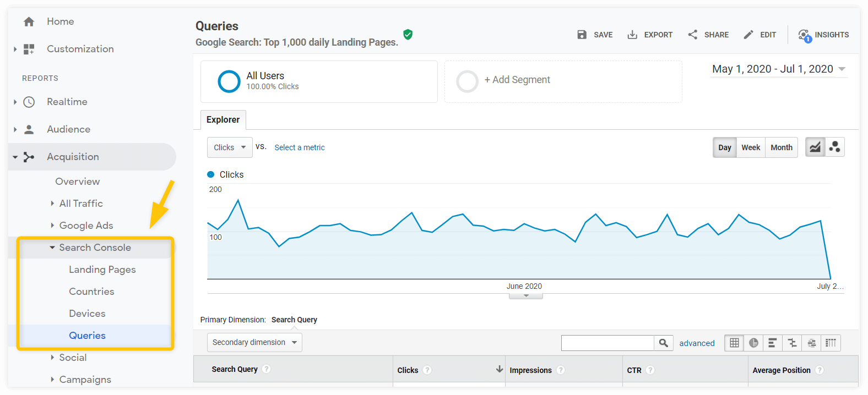868x395 pixels.
Task: Set chart granularity to Month
Action: pyautogui.click(x=782, y=147)
